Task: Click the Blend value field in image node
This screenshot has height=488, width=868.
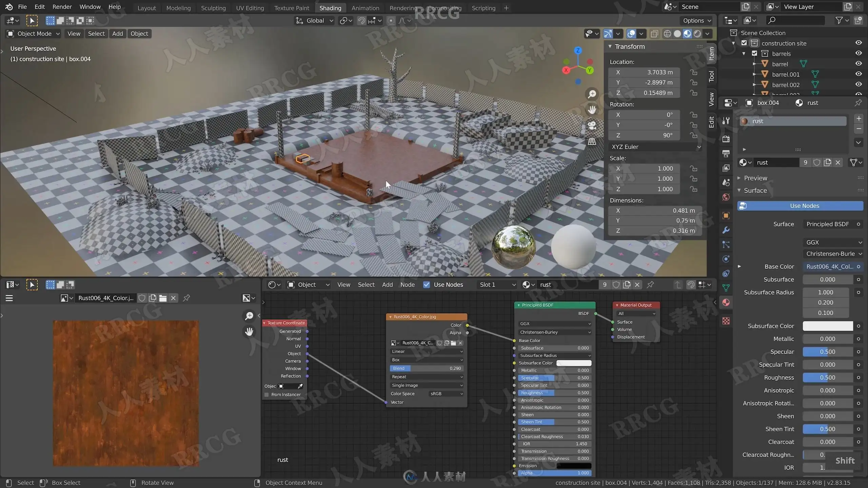Action: [x=427, y=368]
